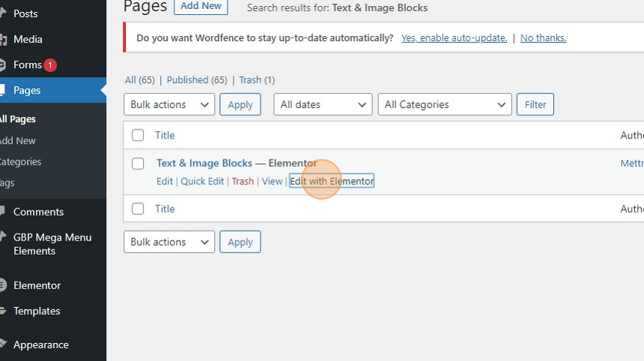The image size is (644, 361).
Task: Dismiss Wordfence notice with No thanks
Action: pyautogui.click(x=543, y=37)
